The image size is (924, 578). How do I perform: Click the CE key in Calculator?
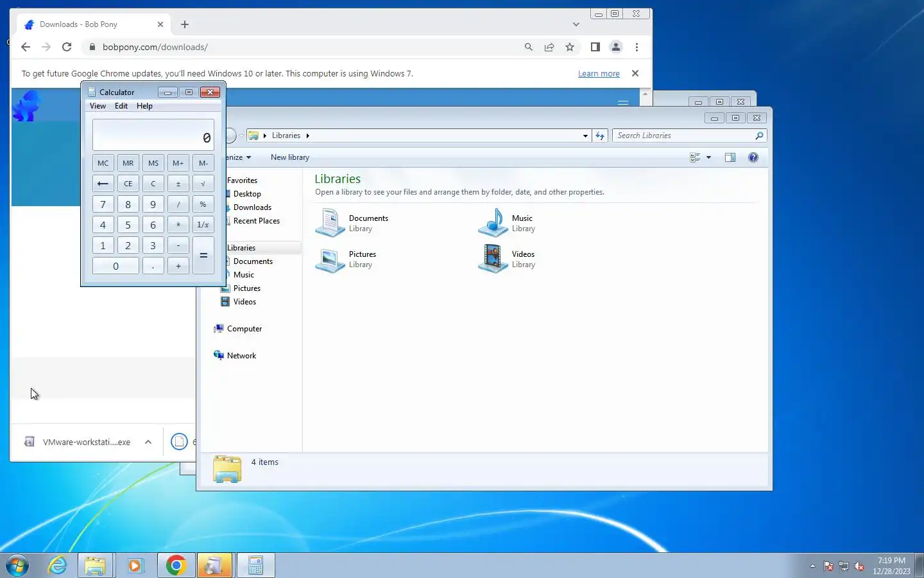(128, 184)
